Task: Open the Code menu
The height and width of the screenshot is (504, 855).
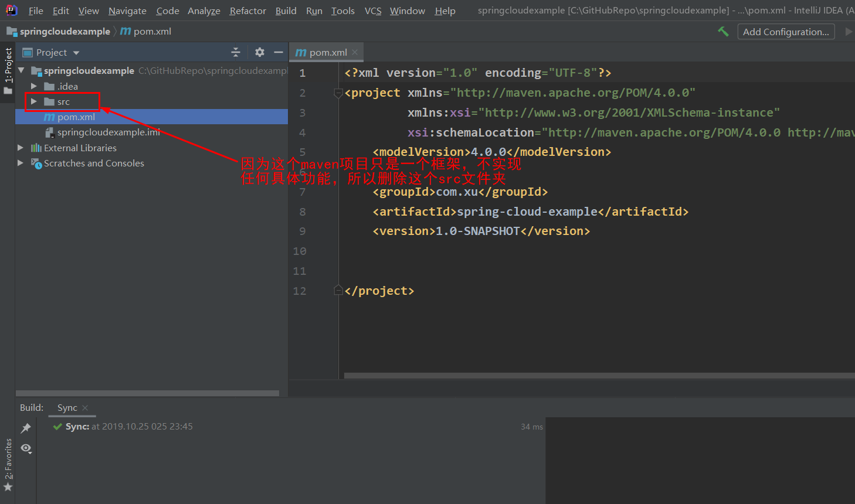Action: (168, 11)
